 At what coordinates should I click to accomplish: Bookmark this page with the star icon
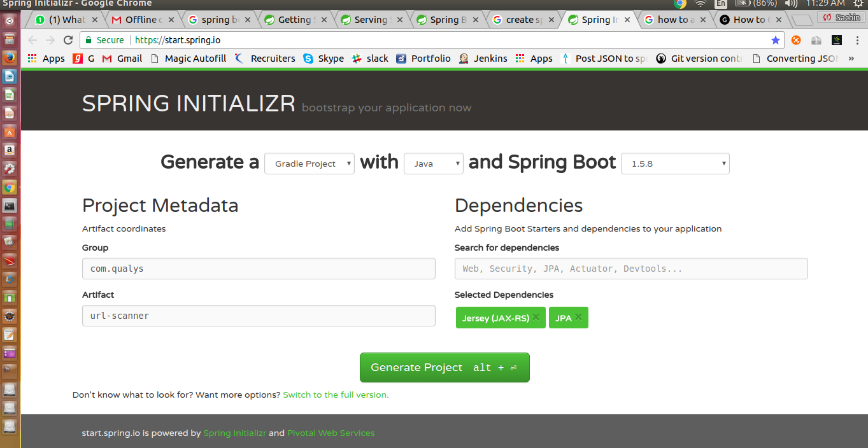(x=775, y=40)
